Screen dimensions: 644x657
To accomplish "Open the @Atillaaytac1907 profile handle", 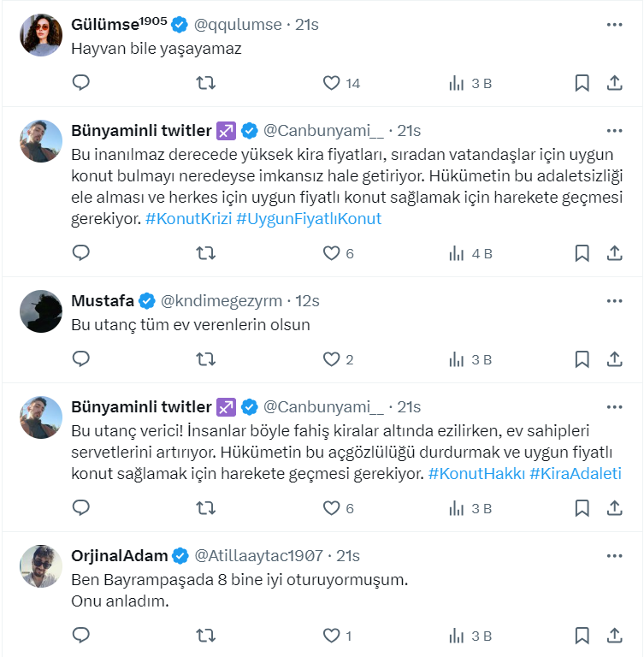I will (x=259, y=556).
